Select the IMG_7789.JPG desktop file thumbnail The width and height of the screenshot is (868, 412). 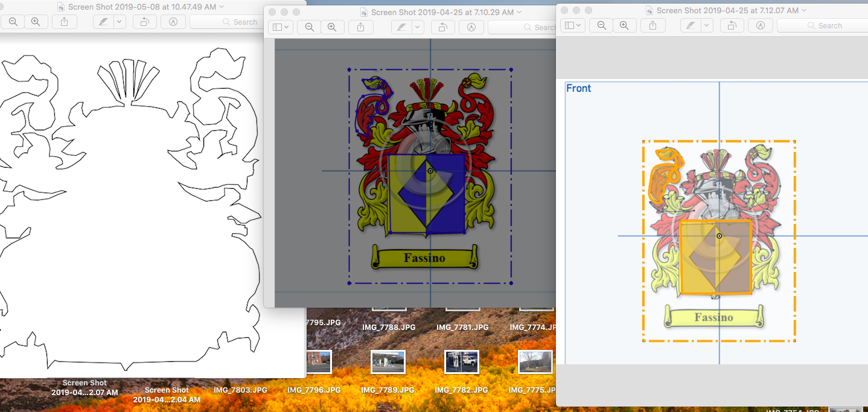[x=388, y=363]
